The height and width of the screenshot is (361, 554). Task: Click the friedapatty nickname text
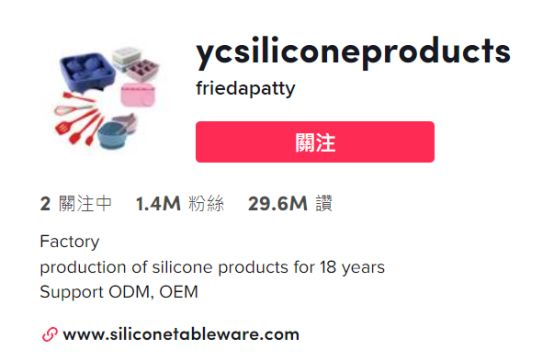click(246, 88)
